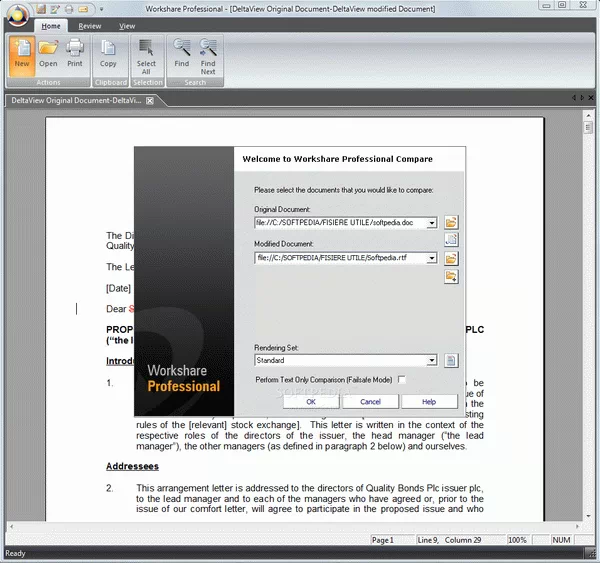Click the horizontal scrollbar right arrow
The height and width of the screenshot is (563, 600).
(x=577, y=527)
